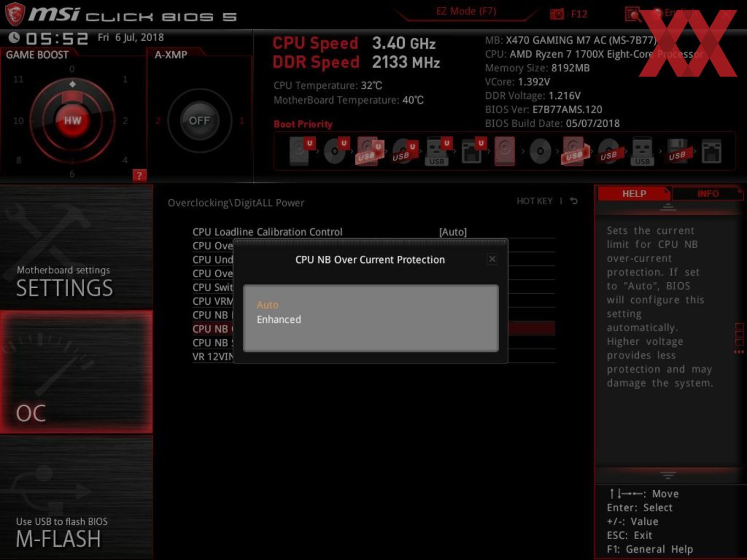Click the CPU Temperature 32°C reading

click(328, 85)
